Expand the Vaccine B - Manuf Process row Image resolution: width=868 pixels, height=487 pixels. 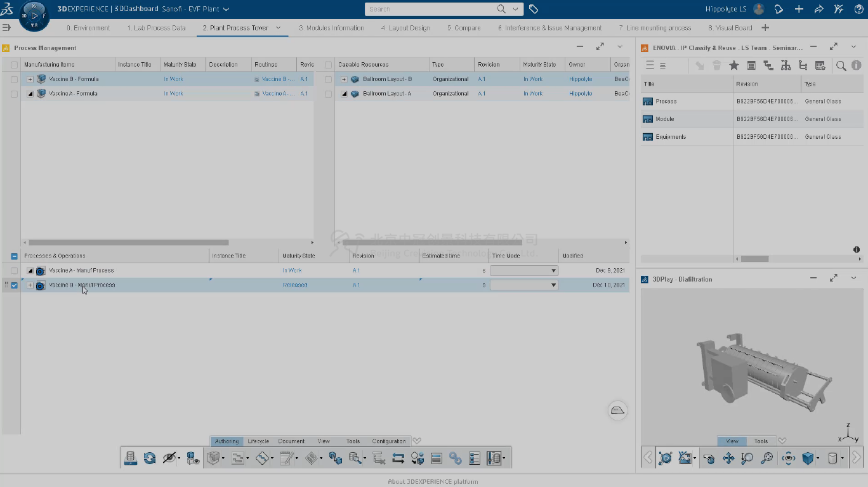(30, 285)
